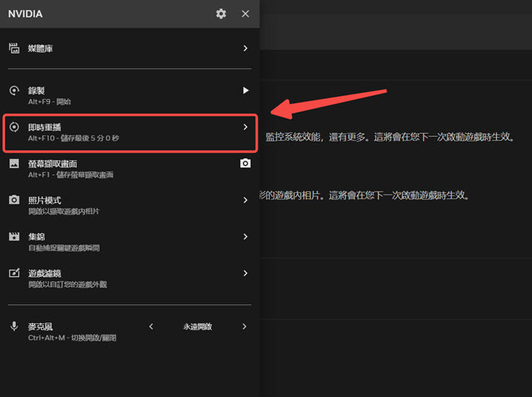This screenshot has height=397, width=532.
Task: Take screenshot with the camera button
Action: (x=245, y=164)
